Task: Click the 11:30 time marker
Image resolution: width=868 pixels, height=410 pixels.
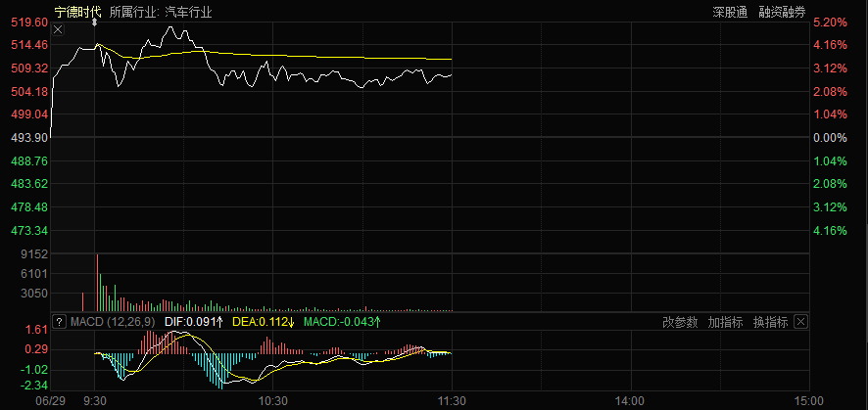Action: point(453,400)
